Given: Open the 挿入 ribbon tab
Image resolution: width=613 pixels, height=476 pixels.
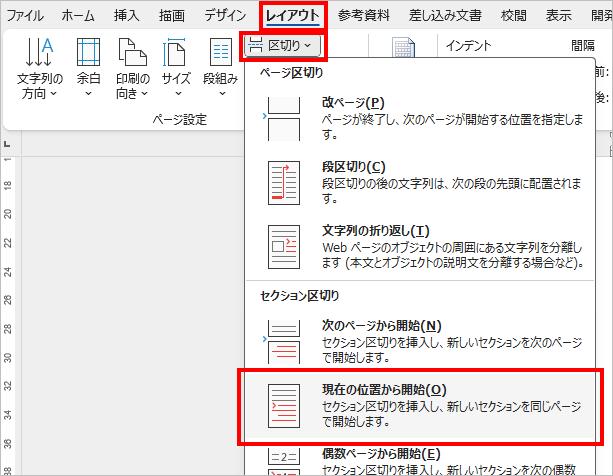Looking at the screenshot, I should pos(127,16).
